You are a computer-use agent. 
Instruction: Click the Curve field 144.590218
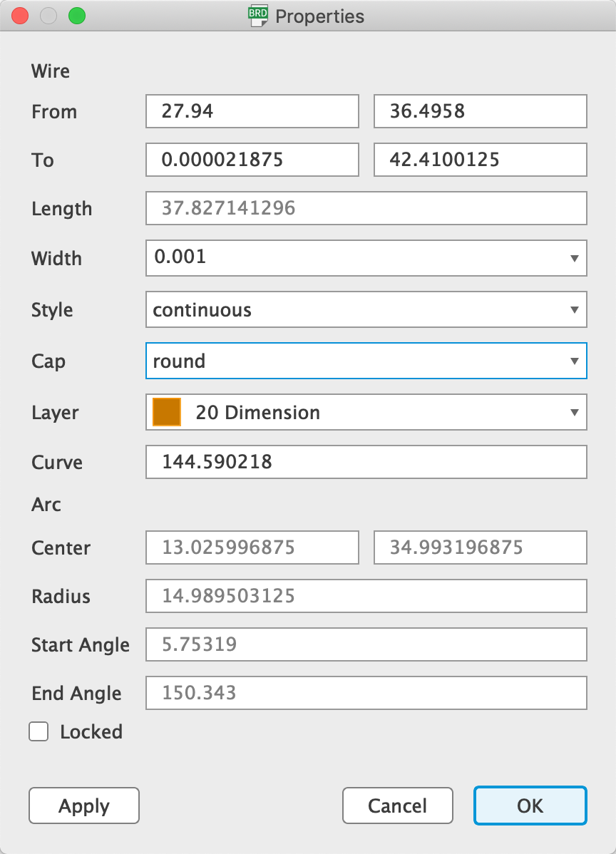point(366,463)
